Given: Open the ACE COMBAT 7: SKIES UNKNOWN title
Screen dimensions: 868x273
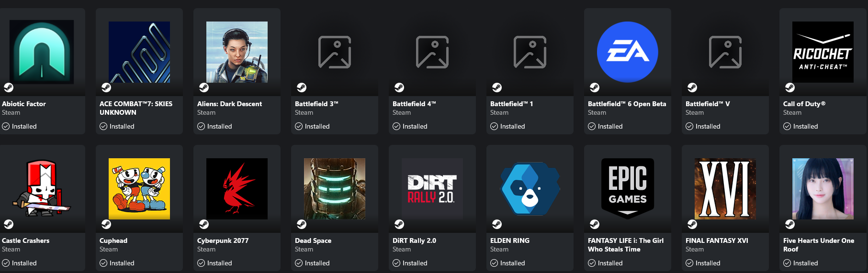Looking at the screenshot, I should coord(136,108).
